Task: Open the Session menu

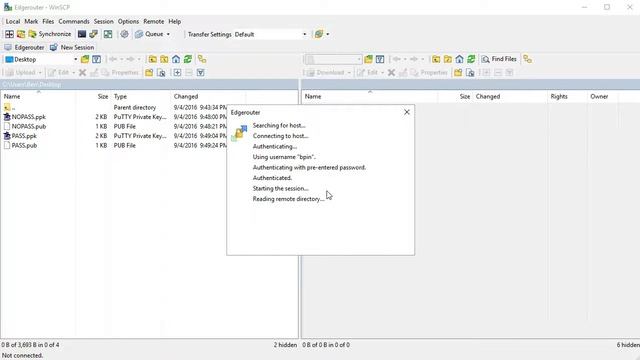Action: click(x=104, y=21)
